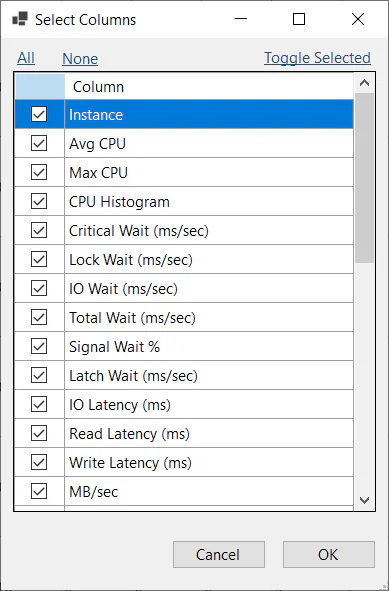This screenshot has width=389, height=591.
Task: Uncheck the Avg CPU checkbox
Action: 39,143
